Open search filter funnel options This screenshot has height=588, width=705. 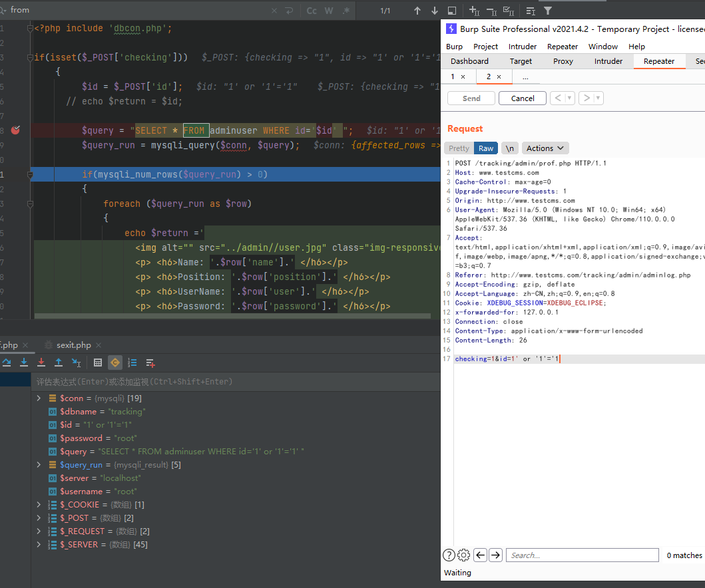tap(548, 11)
